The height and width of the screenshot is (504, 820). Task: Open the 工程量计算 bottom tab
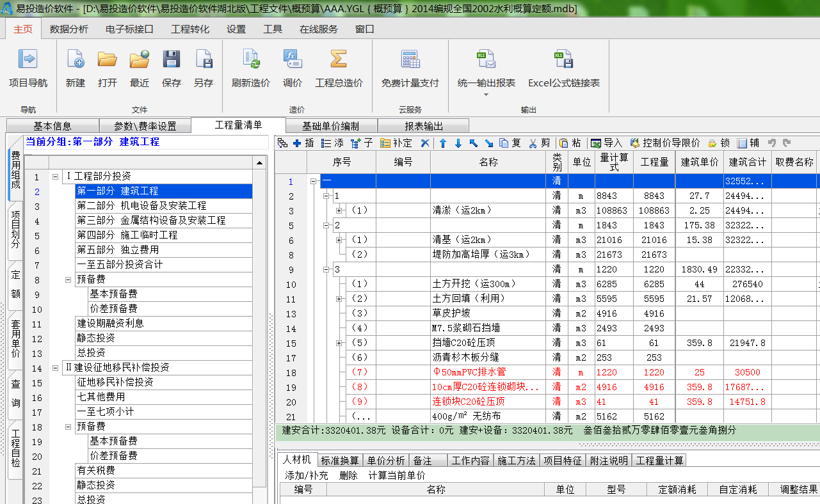tap(660, 461)
